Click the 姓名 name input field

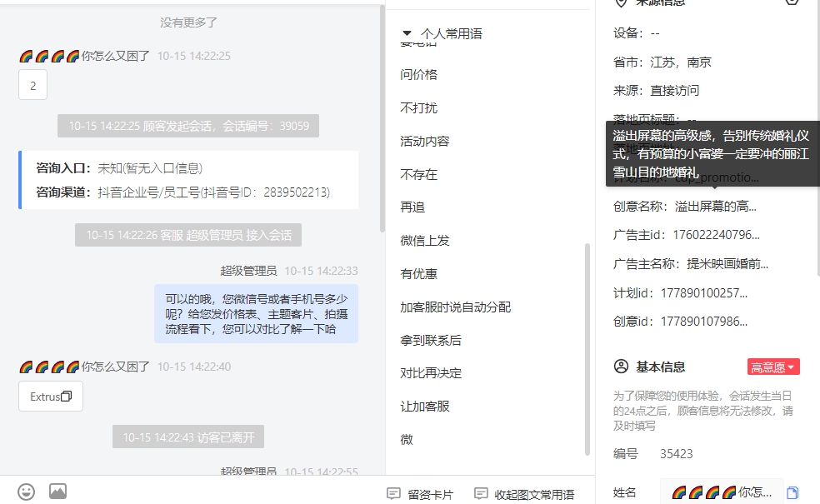(722, 492)
